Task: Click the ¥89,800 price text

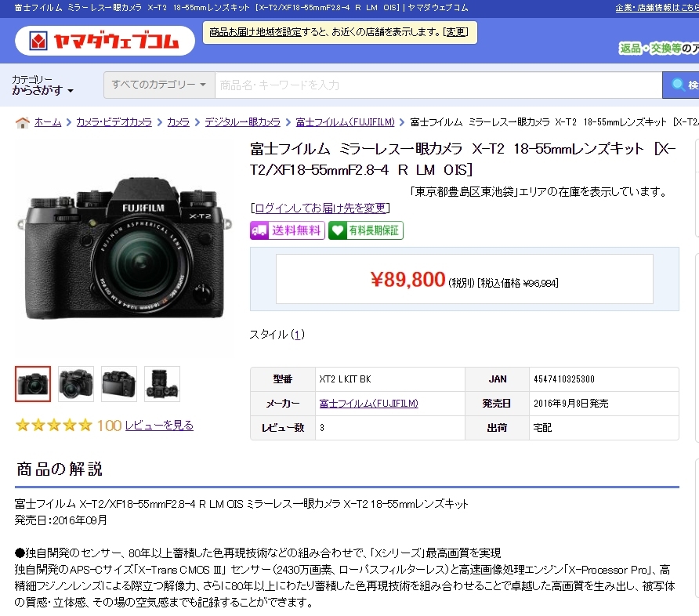Action: point(408,280)
